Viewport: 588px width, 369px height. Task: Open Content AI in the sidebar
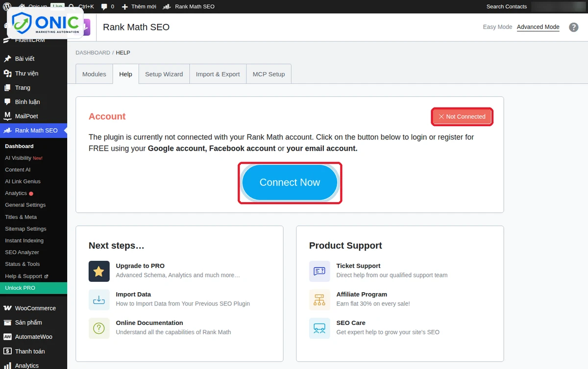click(x=18, y=170)
